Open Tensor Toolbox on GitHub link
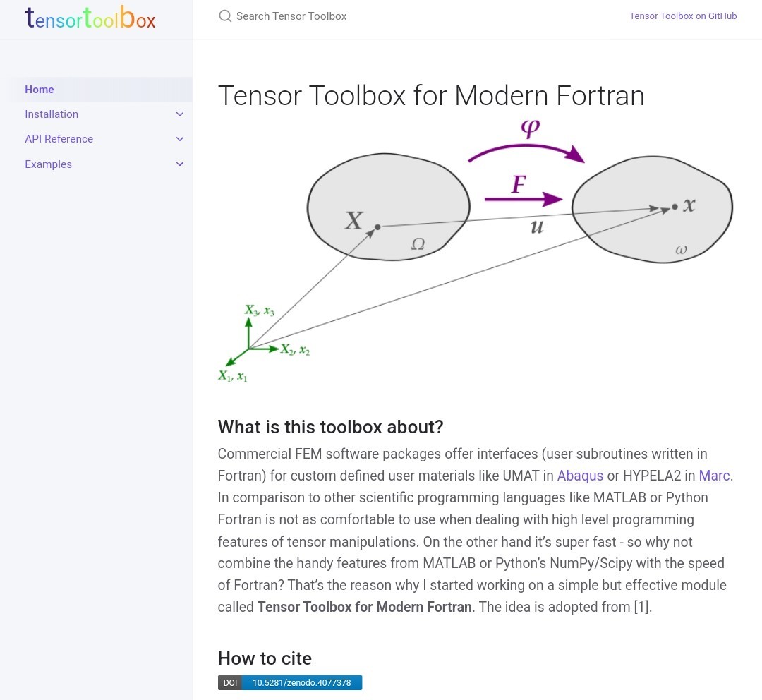 pyautogui.click(x=683, y=16)
